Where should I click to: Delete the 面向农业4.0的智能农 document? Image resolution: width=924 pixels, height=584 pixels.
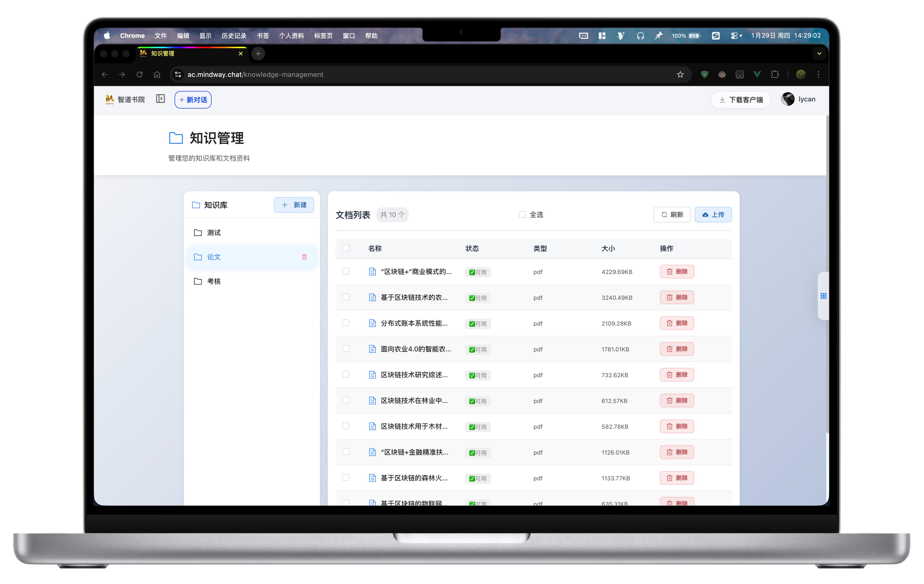(677, 349)
